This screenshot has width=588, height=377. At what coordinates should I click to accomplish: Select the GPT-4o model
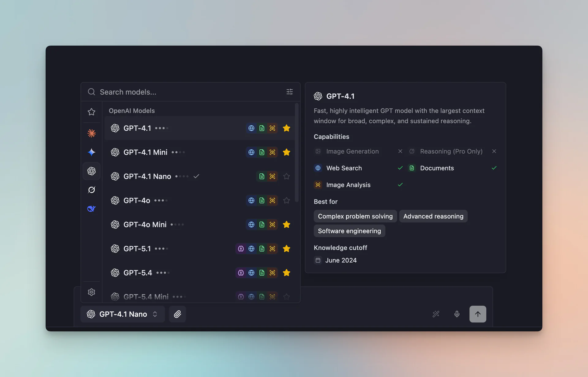[199, 200]
